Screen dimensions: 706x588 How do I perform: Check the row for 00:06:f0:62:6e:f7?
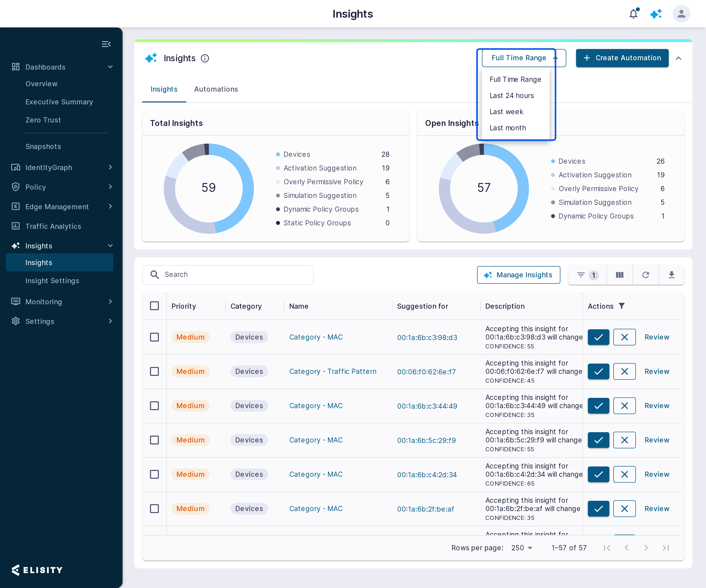[x=154, y=371]
